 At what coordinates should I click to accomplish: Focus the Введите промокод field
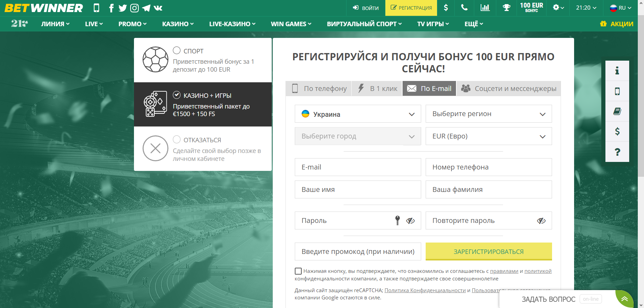coord(358,251)
